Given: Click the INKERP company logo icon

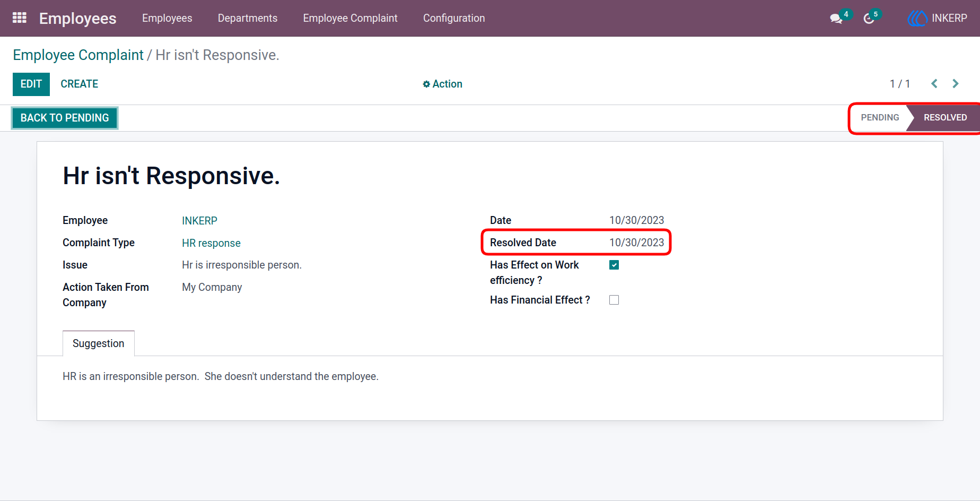Looking at the screenshot, I should pos(917,18).
